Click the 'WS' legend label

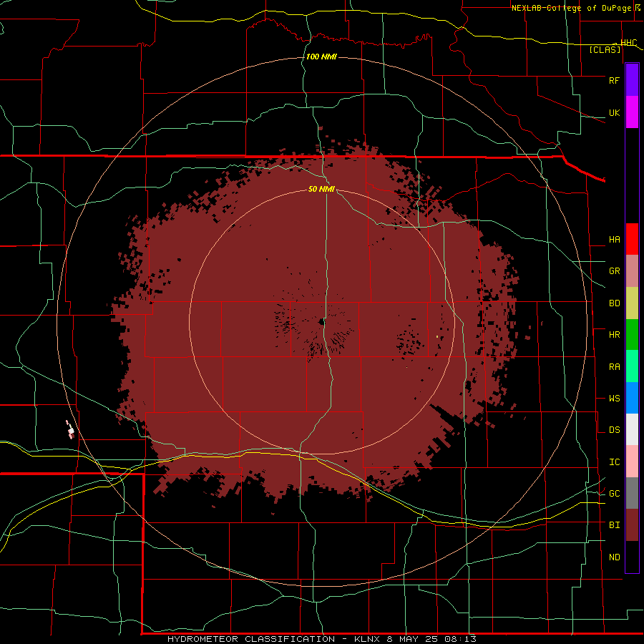point(614,399)
